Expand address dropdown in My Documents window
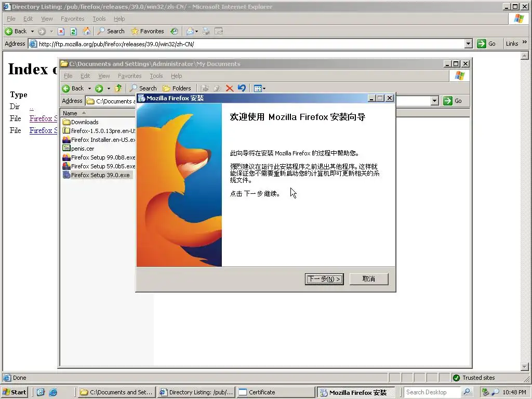The width and height of the screenshot is (532, 399). tap(435, 101)
